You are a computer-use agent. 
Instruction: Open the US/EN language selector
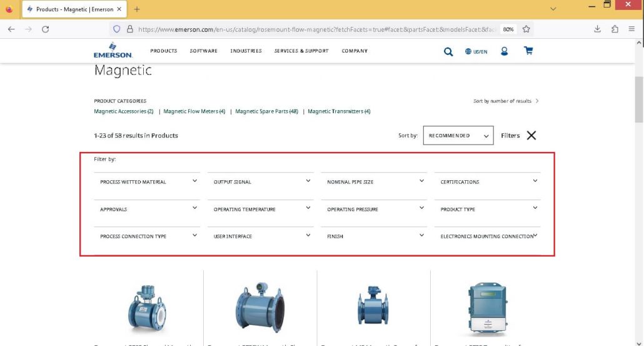tap(476, 51)
